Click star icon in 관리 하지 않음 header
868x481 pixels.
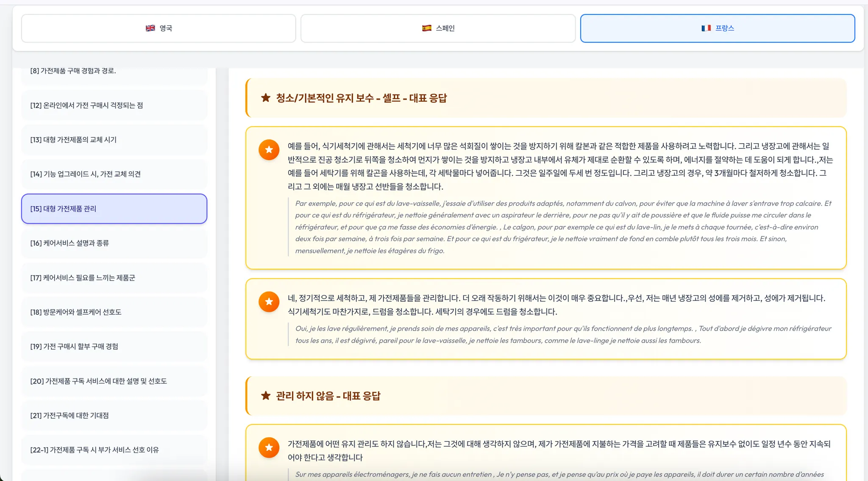tap(266, 396)
